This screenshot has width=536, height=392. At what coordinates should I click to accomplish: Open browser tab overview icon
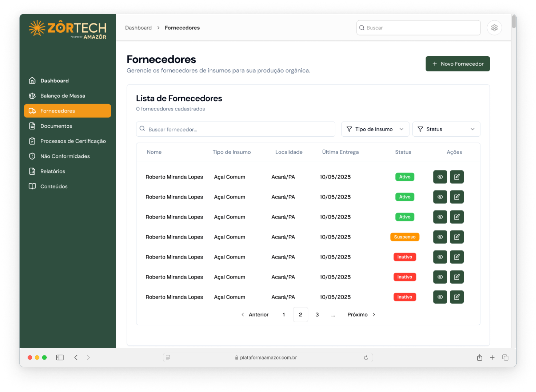pos(505,357)
